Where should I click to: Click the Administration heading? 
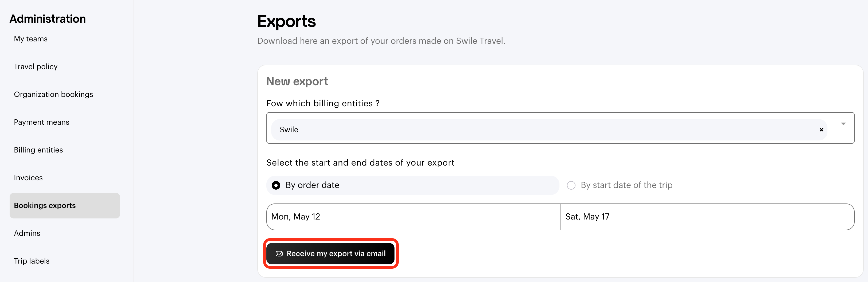pyautogui.click(x=48, y=19)
